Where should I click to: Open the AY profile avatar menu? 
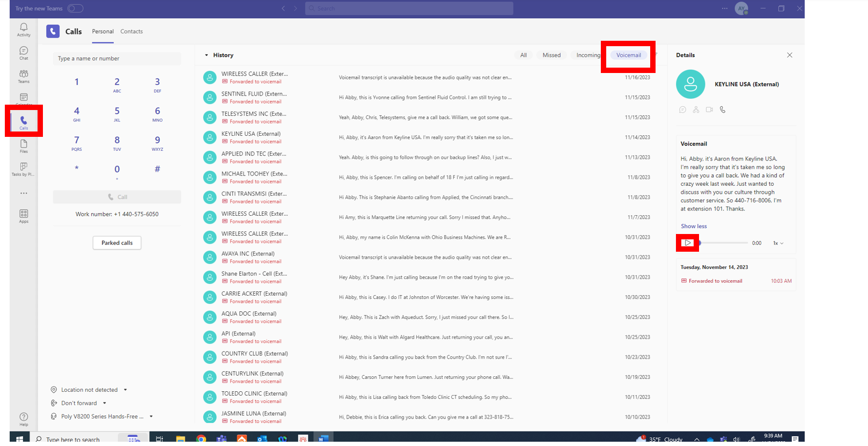[x=741, y=8]
